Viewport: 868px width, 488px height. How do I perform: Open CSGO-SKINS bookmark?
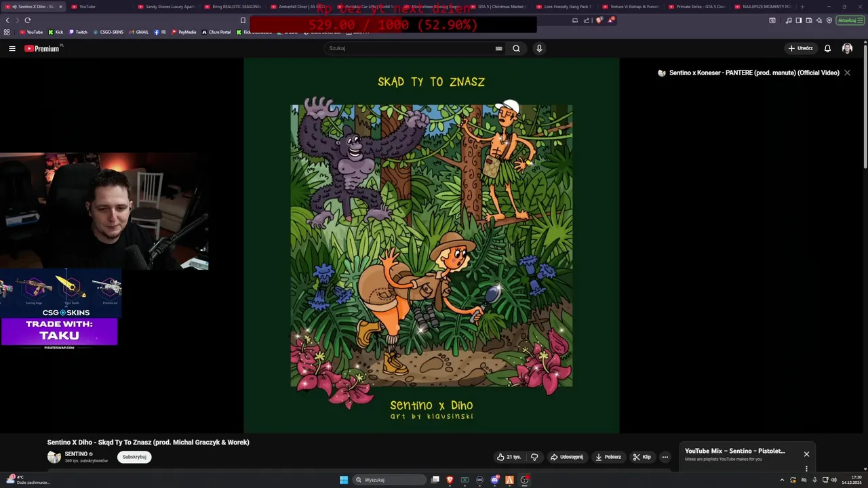108,32
